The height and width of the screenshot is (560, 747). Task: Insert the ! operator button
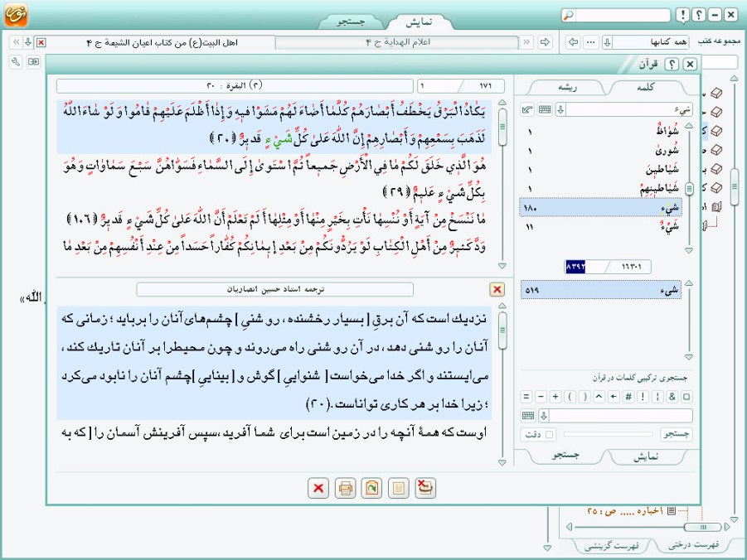tap(643, 396)
